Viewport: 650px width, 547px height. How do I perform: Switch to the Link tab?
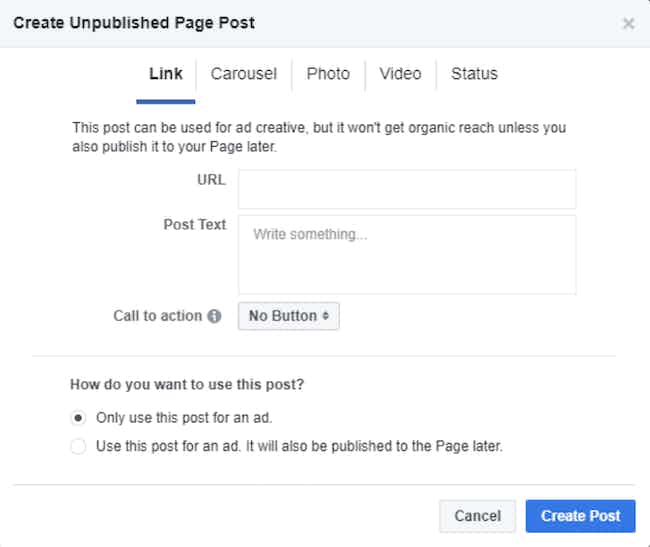(x=166, y=74)
